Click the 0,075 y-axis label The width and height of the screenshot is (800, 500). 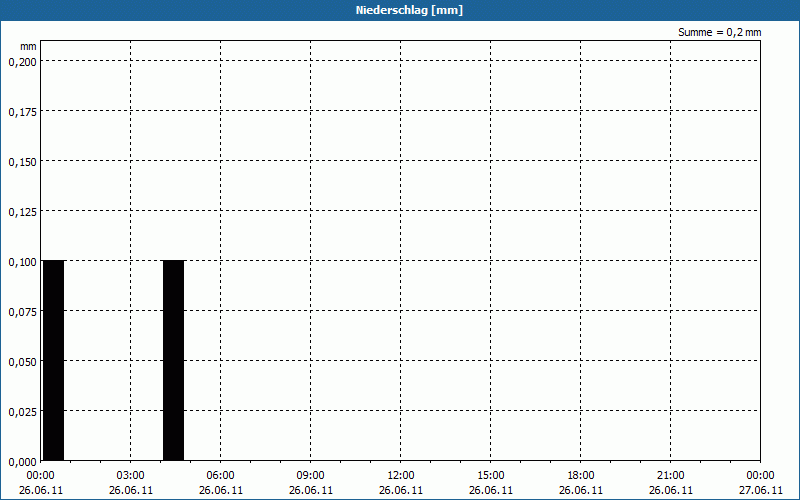click(x=22, y=311)
